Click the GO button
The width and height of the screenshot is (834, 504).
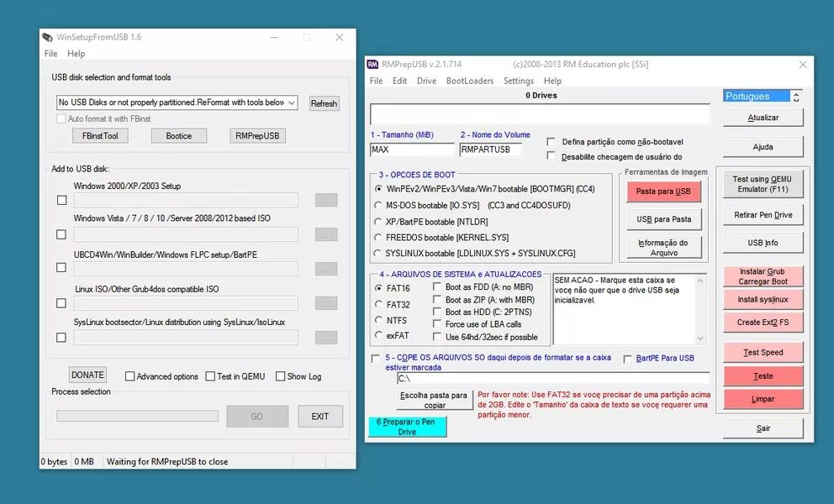pyautogui.click(x=257, y=417)
